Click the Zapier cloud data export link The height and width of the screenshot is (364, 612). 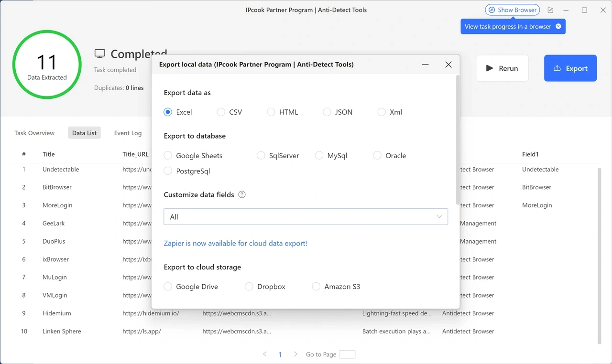(235, 243)
